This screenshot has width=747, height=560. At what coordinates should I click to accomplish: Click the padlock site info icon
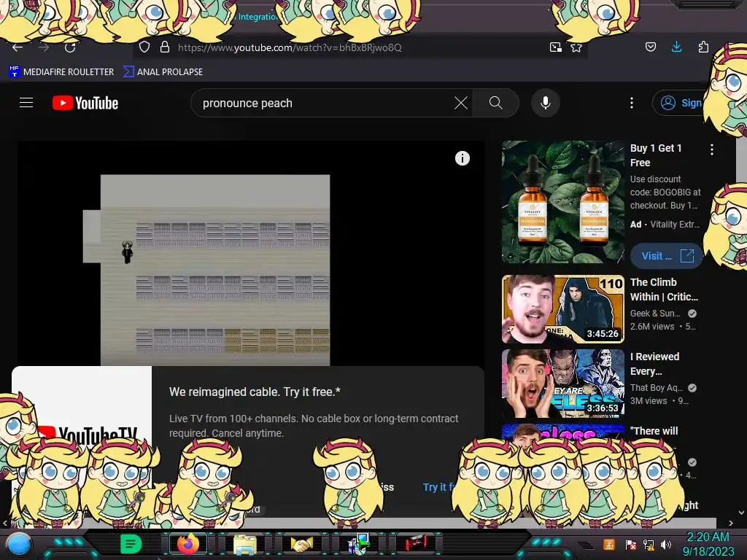(x=165, y=47)
